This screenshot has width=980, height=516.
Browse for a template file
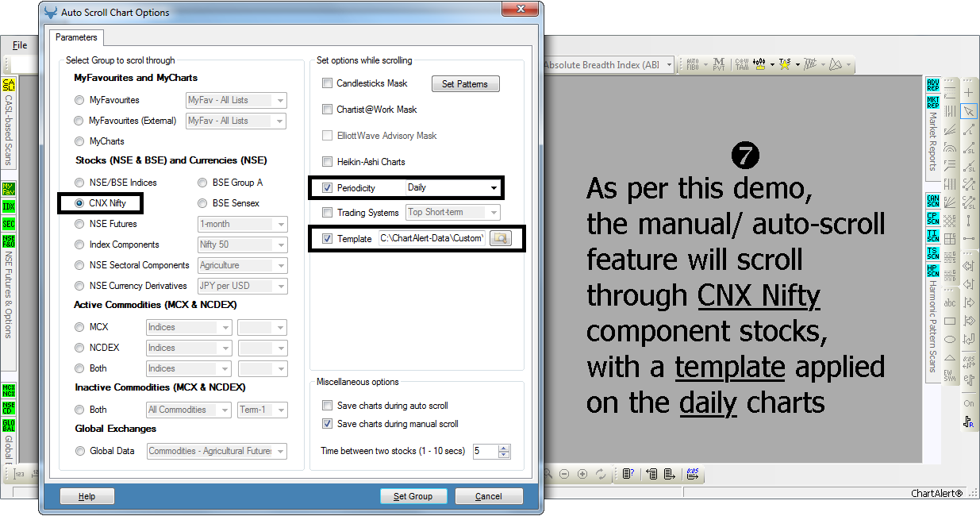point(501,238)
